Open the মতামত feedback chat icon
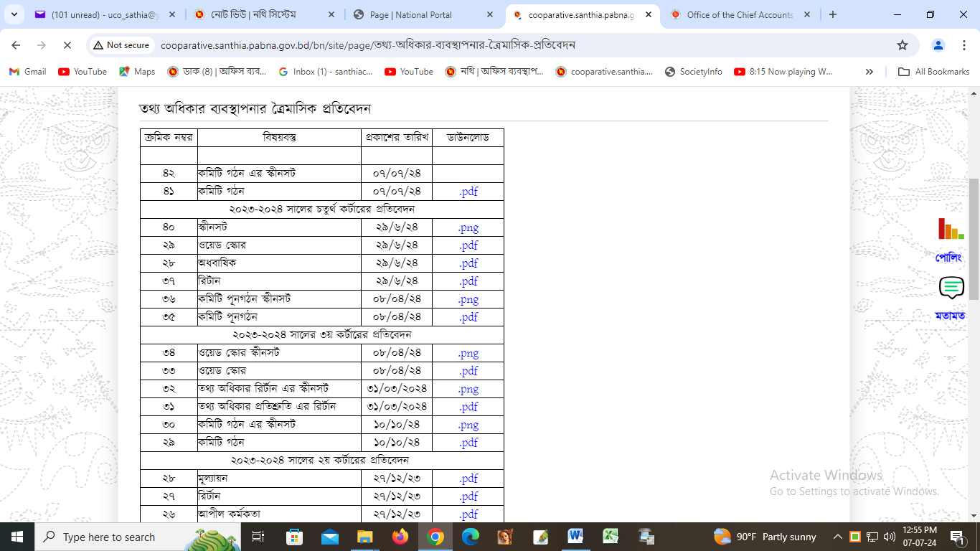The image size is (980, 551). [x=951, y=288]
